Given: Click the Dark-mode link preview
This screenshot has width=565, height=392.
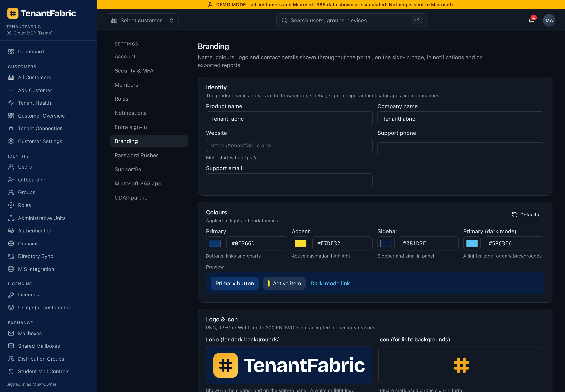Looking at the screenshot, I should point(330,283).
